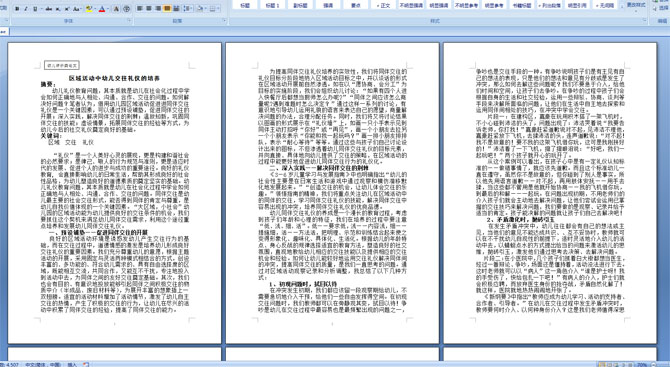Center align the paragraph
The width and height of the screenshot is (670, 367).
click(149, 9)
